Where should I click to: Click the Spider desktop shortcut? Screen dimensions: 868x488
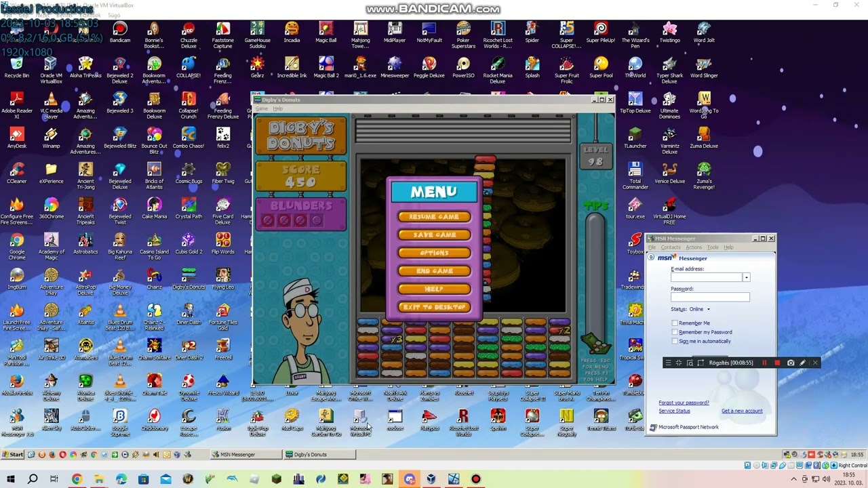click(x=532, y=33)
